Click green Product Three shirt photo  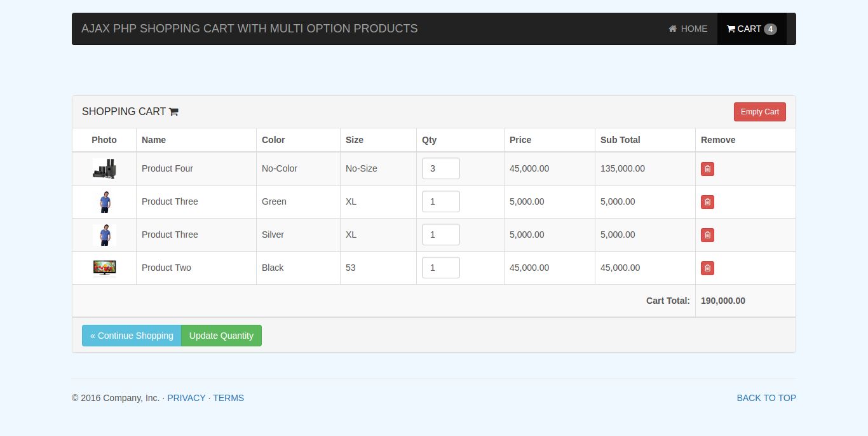(x=104, y=201)
